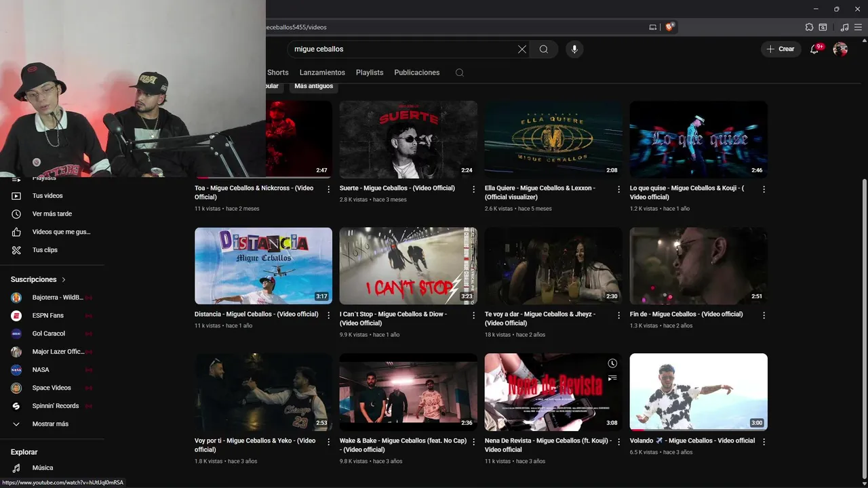Screen dimensions: 868x488
Task: Open options menu for Te voy a dar video
Action: tap(618, 316)
